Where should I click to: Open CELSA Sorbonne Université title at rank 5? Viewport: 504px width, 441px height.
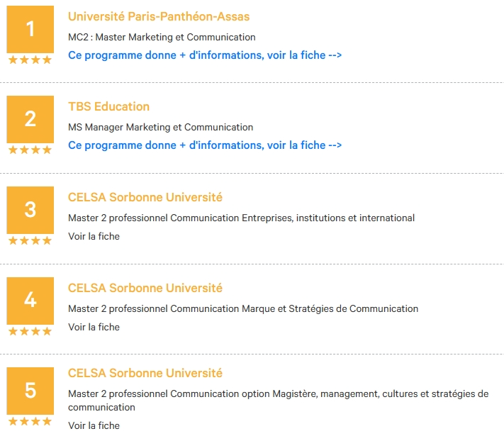pyautogui.click(x=145, y=373)
